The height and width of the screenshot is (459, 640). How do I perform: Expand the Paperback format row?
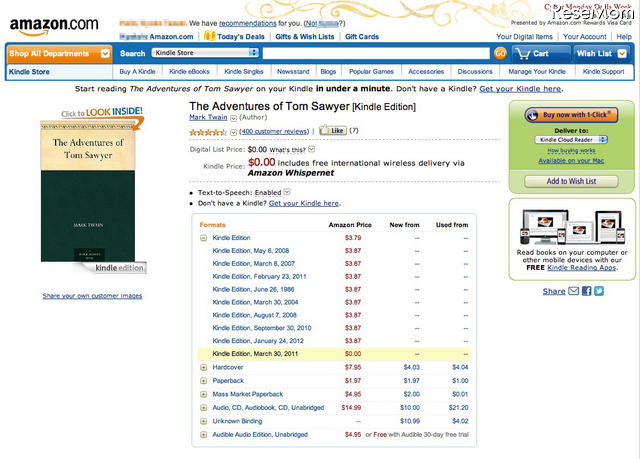click(203, 381)
